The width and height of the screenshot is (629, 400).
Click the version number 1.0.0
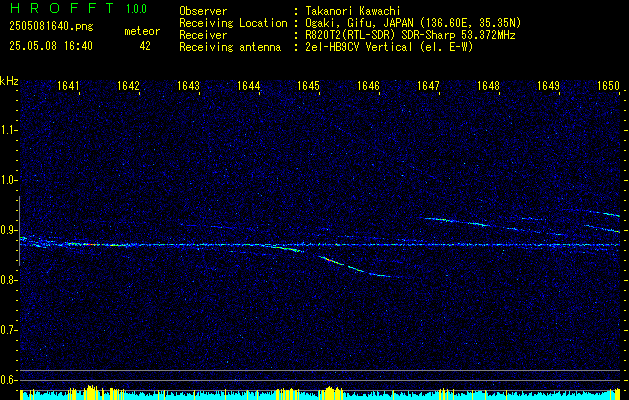coord(136,8)
